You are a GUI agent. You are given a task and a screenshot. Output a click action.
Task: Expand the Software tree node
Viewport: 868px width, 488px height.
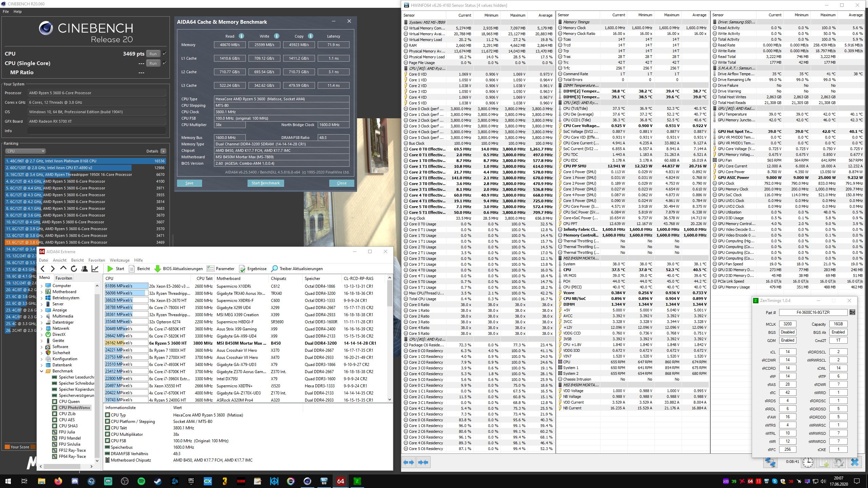[42, 347]
